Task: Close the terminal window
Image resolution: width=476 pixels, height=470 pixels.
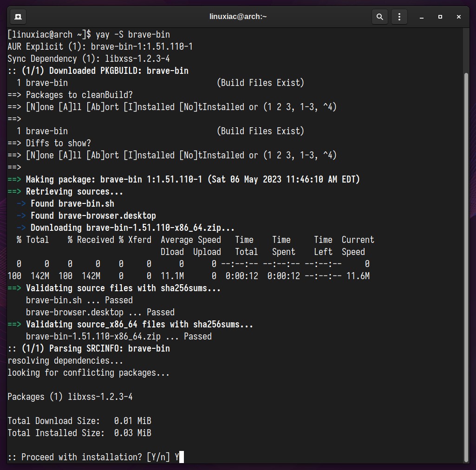Action: 459,17
